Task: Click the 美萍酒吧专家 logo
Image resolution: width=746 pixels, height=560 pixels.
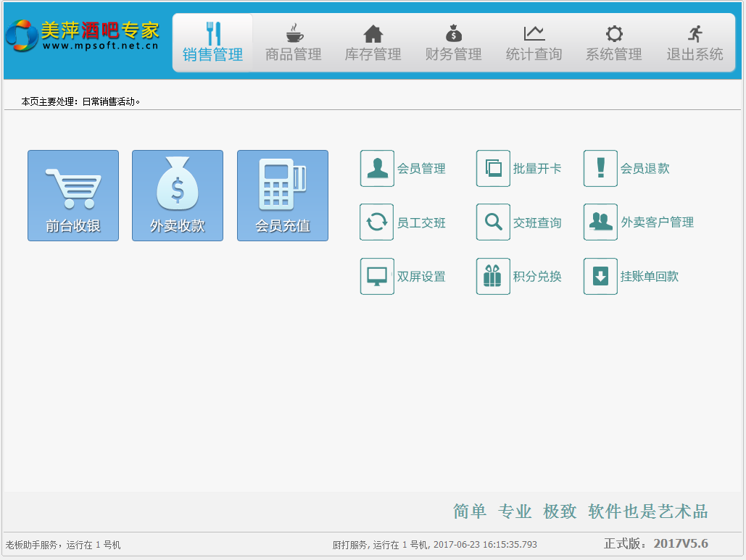Action: point(83,36)
